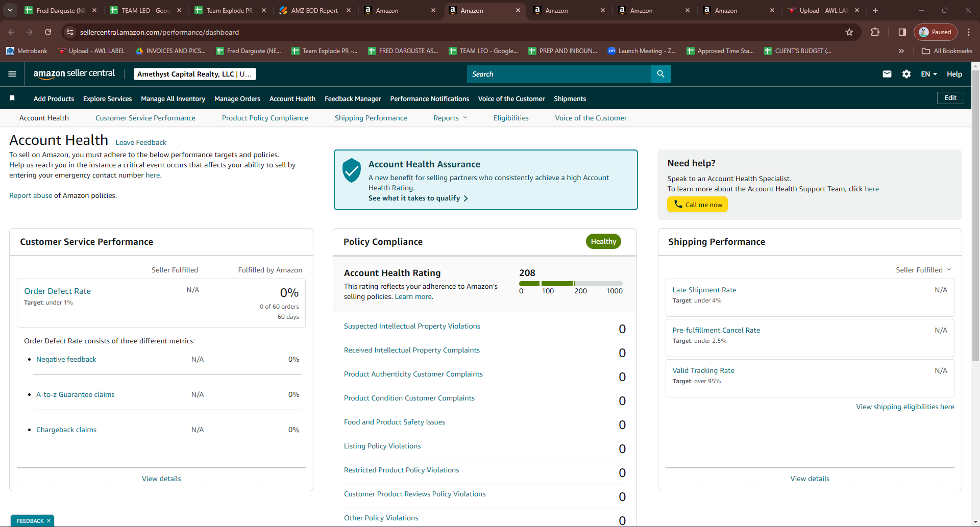Open the browser extensions puzzle icon
Viewport: 980px width, 527px height.
[x=875, y=32]
